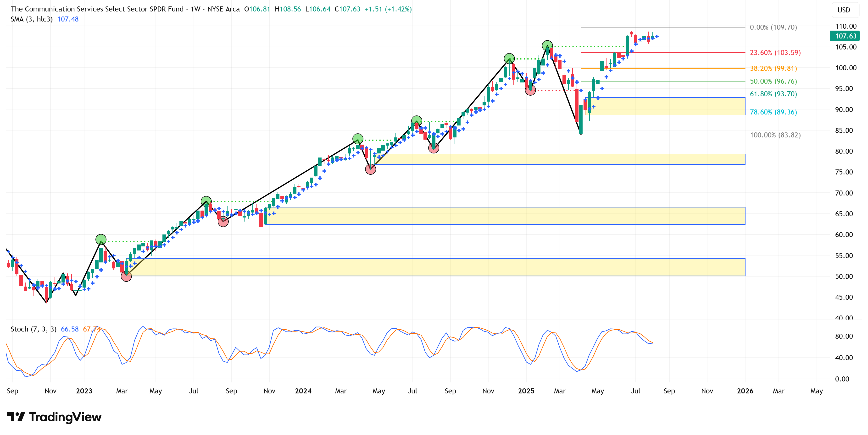
Task: Click the Stoch (7, 3, 3) indicator legend
Action: (33, 329)
